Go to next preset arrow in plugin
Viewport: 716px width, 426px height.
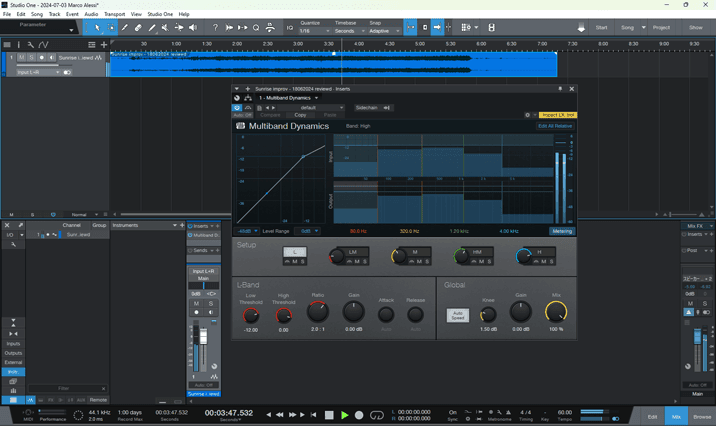274,108
